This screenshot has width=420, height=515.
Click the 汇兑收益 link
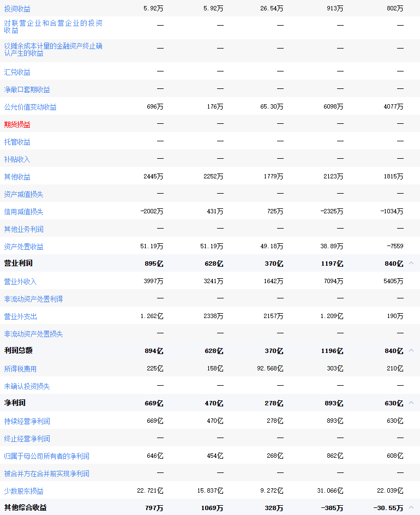pyautogui.click(x=17, y=72)
